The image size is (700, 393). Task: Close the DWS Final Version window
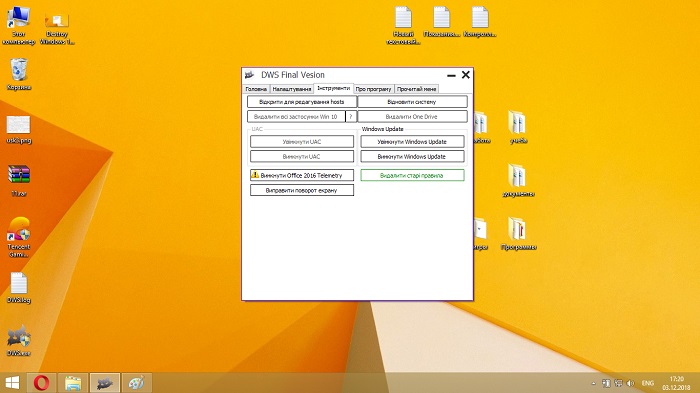click(x=466, y=75)
